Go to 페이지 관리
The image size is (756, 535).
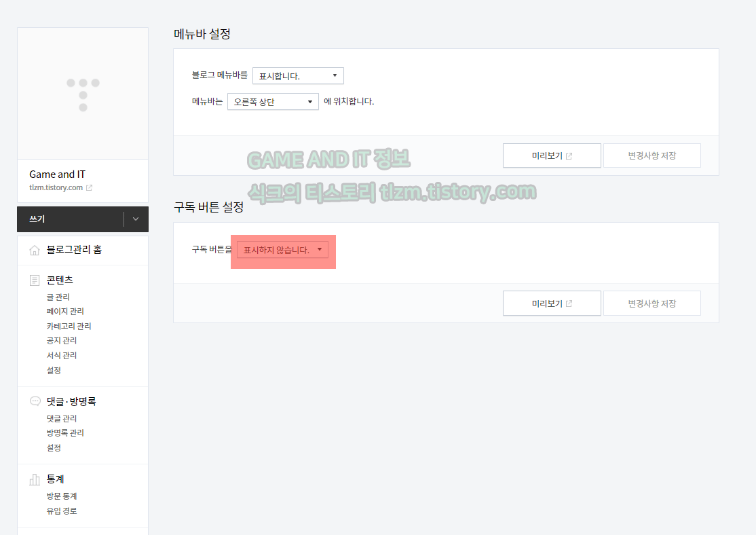click(65, 312)
